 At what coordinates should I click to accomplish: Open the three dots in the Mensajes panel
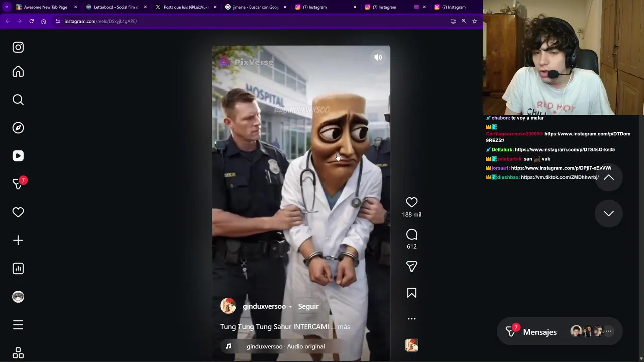(608, 331)
